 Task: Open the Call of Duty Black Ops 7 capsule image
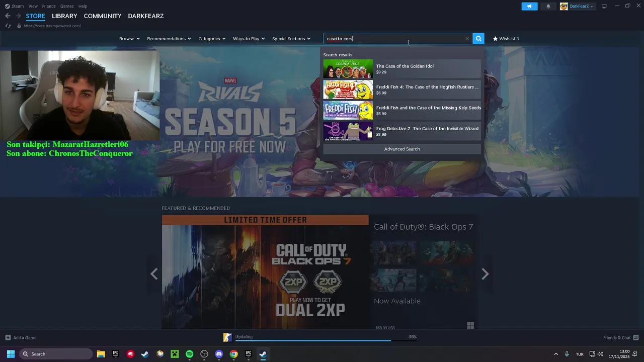[265, 272]
